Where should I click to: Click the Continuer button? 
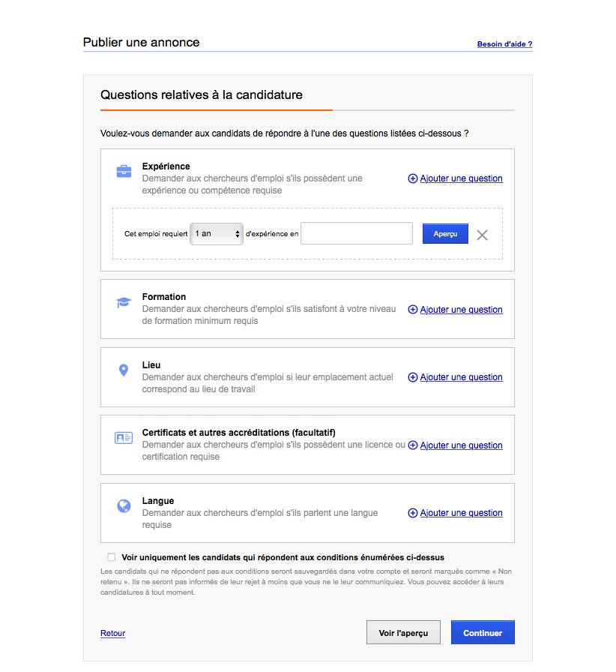[x=483, y=633]
